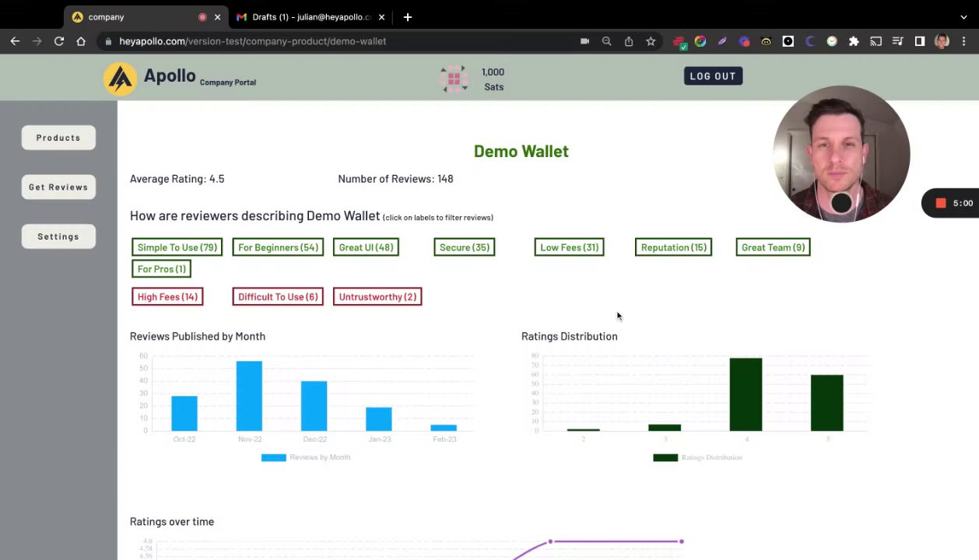Viewport: 979px width, 560px height.
Task: Open the yellow bee-face extension
Action: coord(767,41)
